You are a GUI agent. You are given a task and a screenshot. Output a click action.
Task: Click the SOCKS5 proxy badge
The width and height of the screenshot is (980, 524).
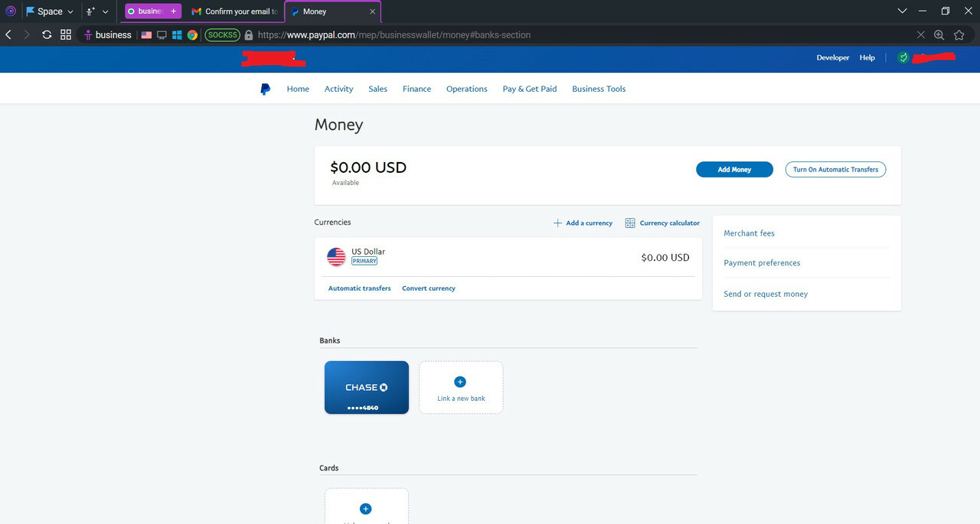click(222, 34)
